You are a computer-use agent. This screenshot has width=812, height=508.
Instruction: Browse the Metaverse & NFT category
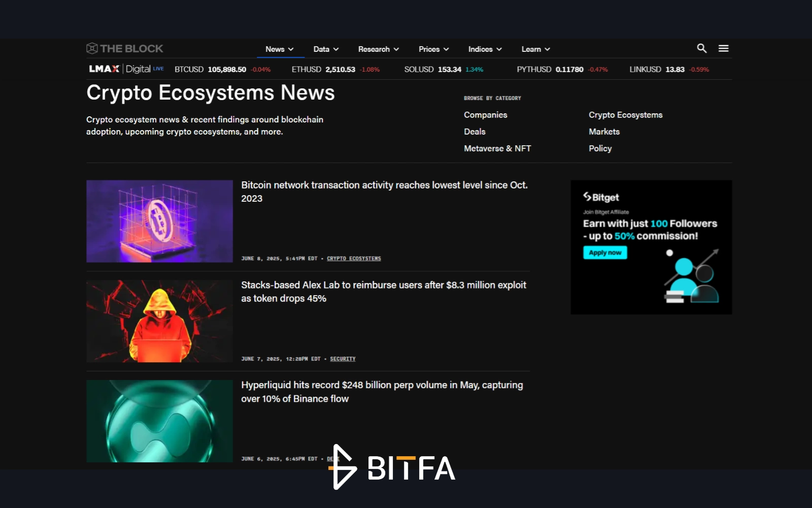pos(497,148)
